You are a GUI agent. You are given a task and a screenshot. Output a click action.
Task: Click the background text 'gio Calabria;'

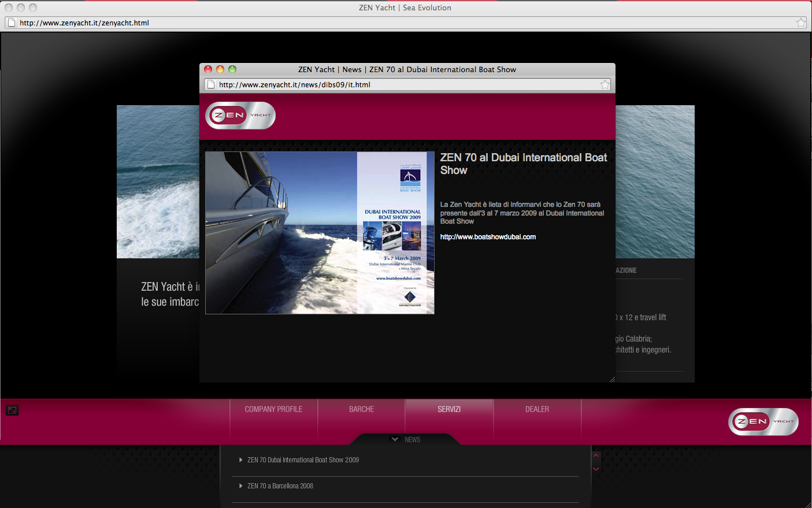pos(633,339)
